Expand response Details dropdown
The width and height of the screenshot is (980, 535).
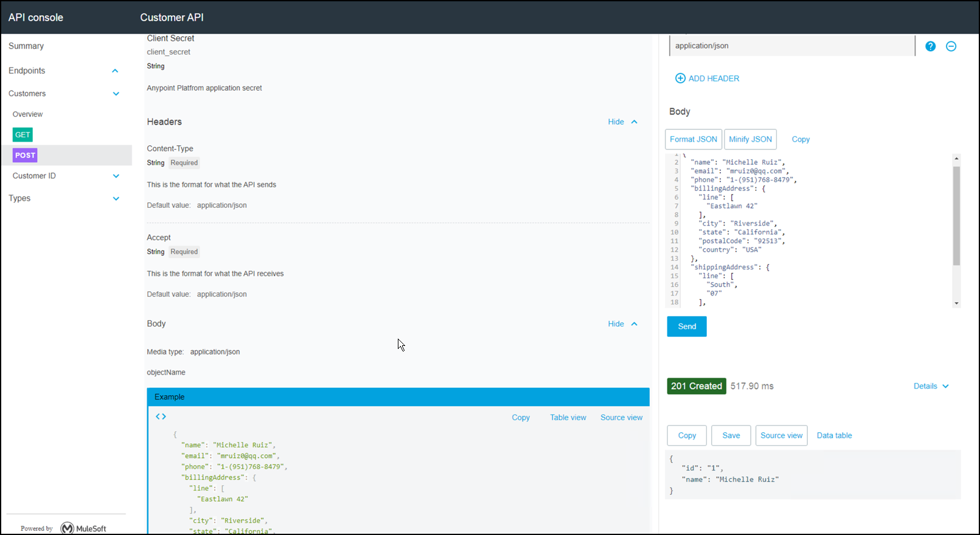[x=931, y=386]
